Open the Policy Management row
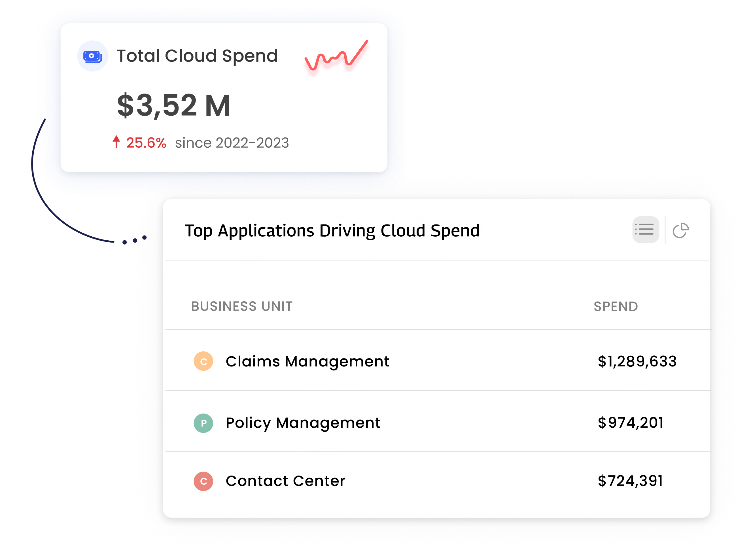 point(437,421)
